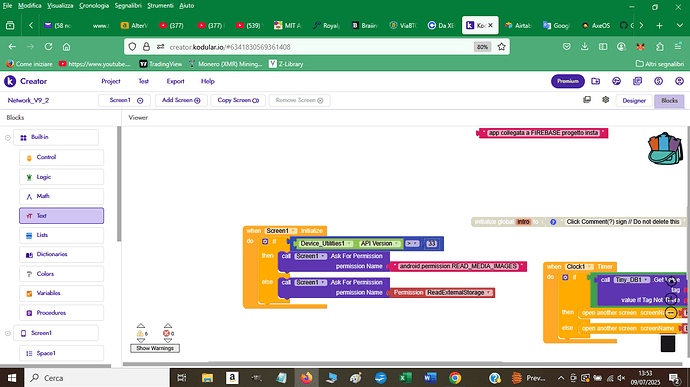This screenshot has height=387, width=690.
Task: Open the Screen1 screen selector dropdown
Action: [124, 100]
